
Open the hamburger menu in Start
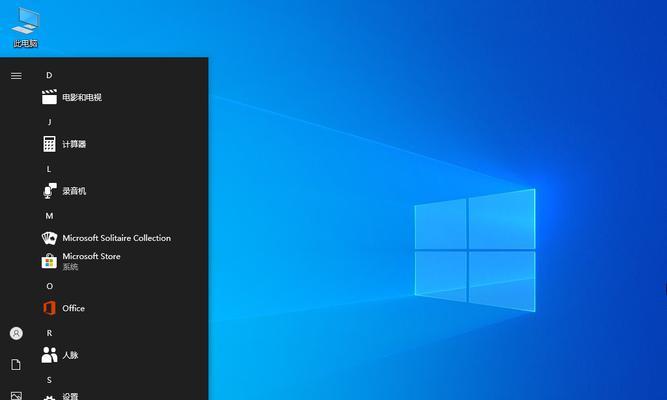[16, 76]
